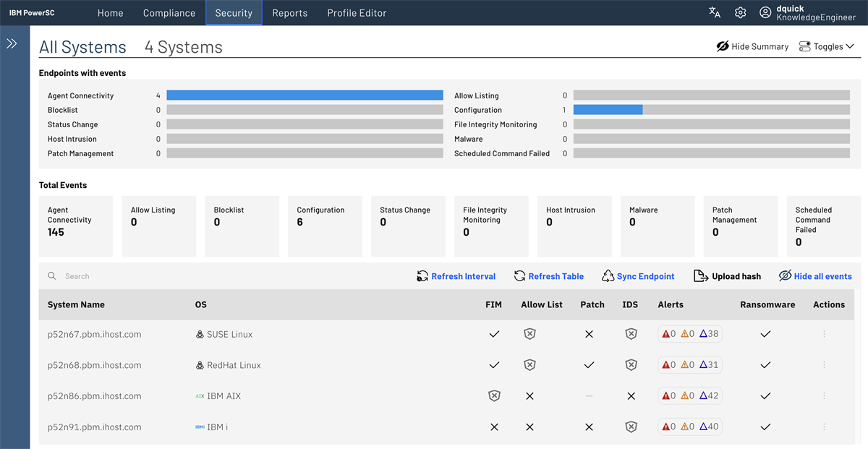Switch to the Compliance tab
The image size is (868, 449).
coord(169,12)
